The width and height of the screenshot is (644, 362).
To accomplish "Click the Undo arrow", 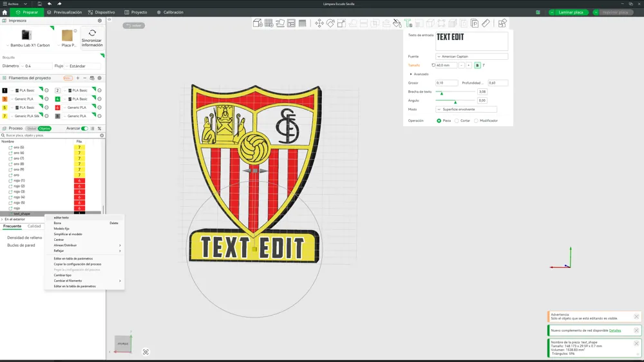I will pos(50,4).
